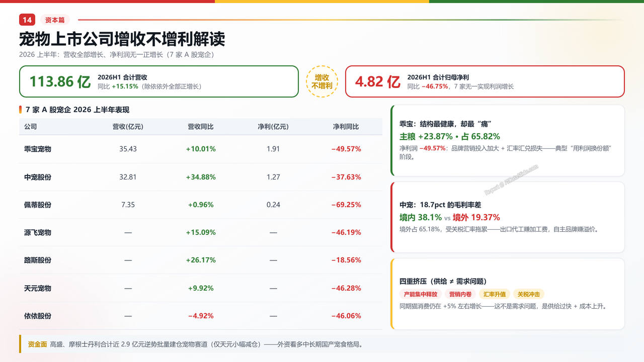Click the −46.28% net profit change cell
Image resolution: width=644 pixels, height=362 pixels.
(x=346, y=289)
